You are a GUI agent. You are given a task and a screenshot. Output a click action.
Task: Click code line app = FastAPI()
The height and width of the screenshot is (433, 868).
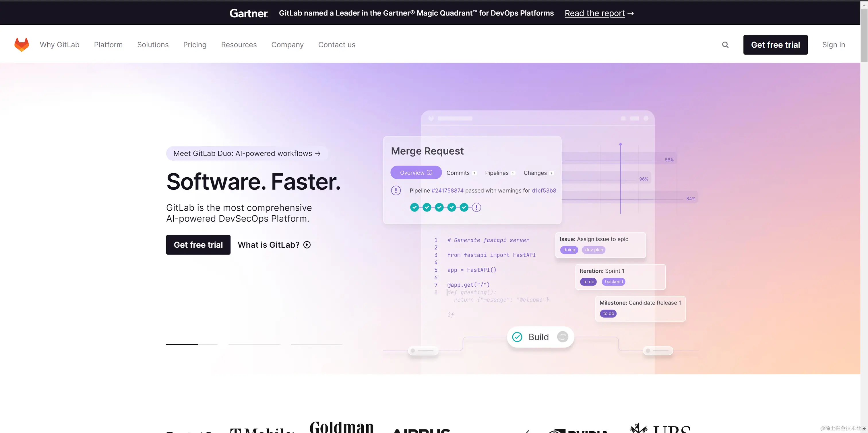471,270
